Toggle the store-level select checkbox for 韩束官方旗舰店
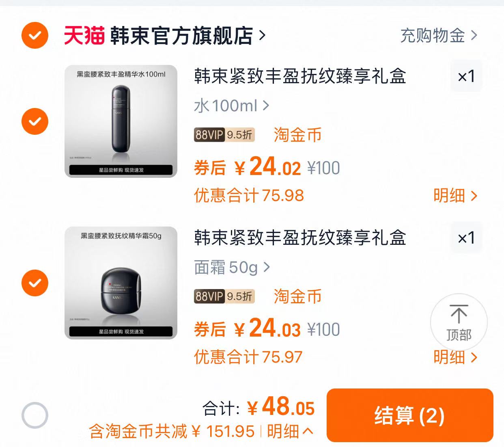This screenshot has width=504, height=447. tap(35, 35)
